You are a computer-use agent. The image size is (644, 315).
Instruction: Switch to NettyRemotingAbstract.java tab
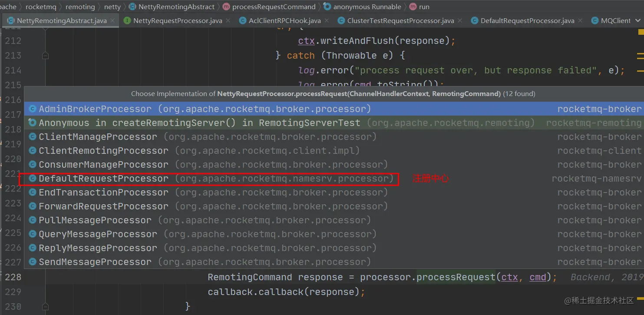[x=61, y=20]
